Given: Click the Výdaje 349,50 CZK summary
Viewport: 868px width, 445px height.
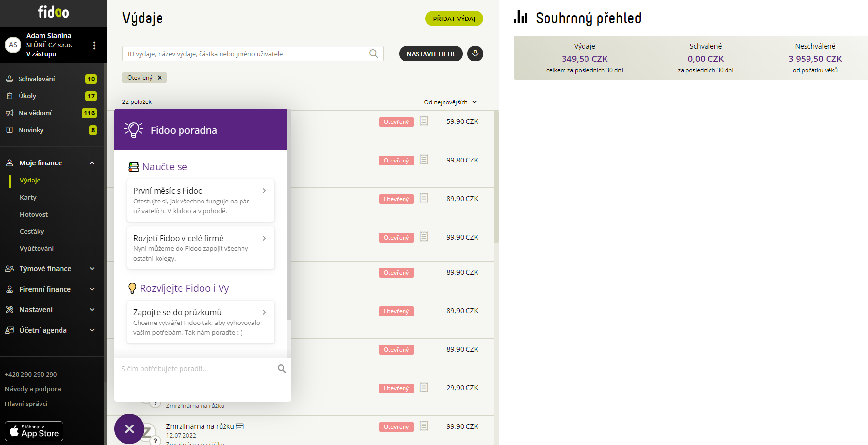Looking at the screenshot, I should pyautogui.click(x=585, y=58).
